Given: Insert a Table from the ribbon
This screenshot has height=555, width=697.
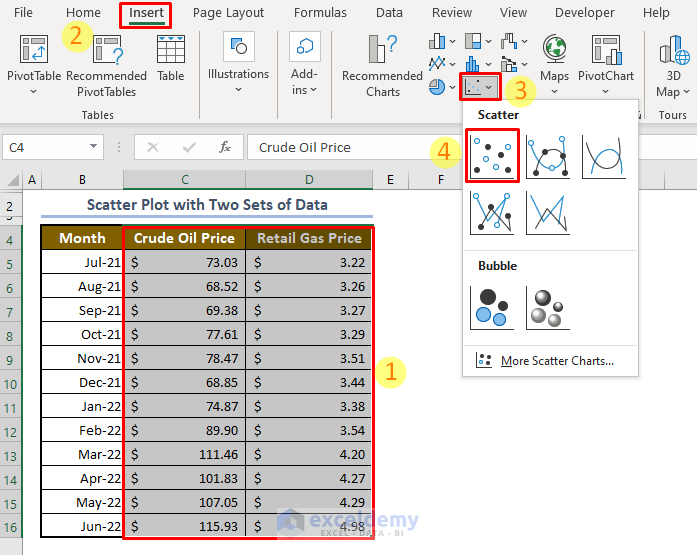Looking at the screenshot, I should (x=171, y=59).
